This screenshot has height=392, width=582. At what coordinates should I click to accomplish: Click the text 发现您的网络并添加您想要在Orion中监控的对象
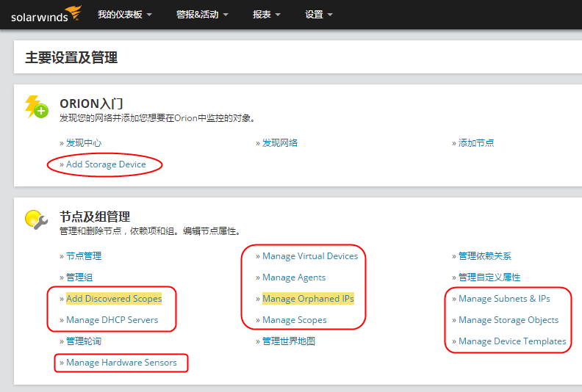pyautogui.click(x=157, y=118)
